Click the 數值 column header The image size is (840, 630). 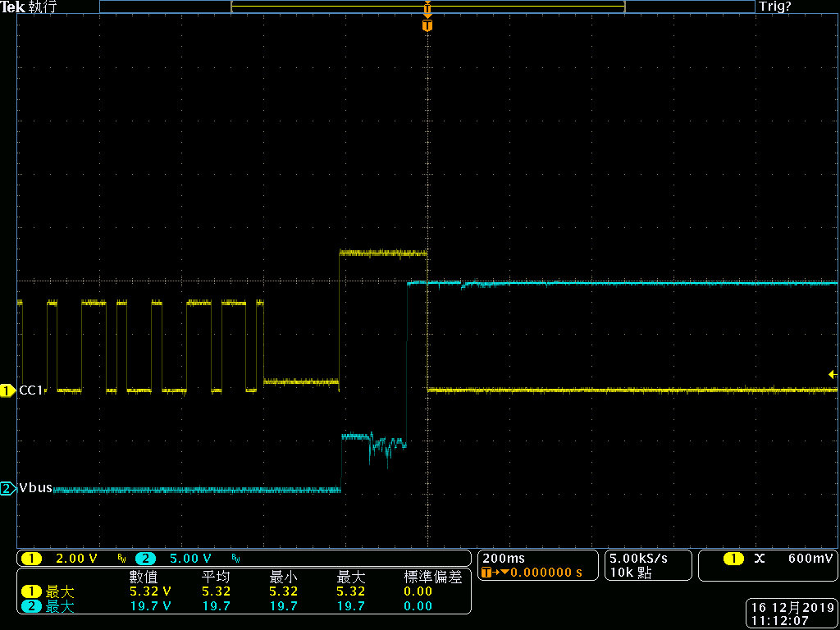[x=144, y=577]
